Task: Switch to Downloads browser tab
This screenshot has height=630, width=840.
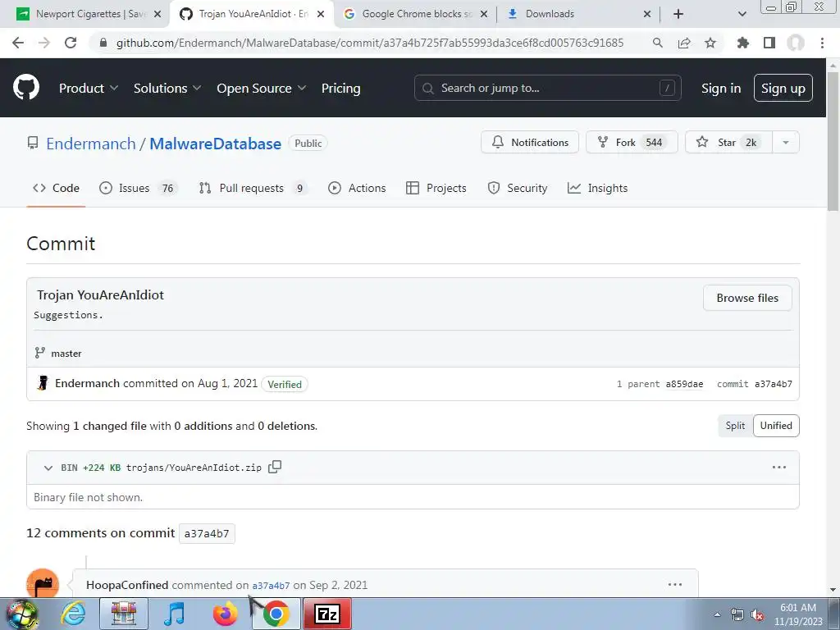Action: coord(578,14)
